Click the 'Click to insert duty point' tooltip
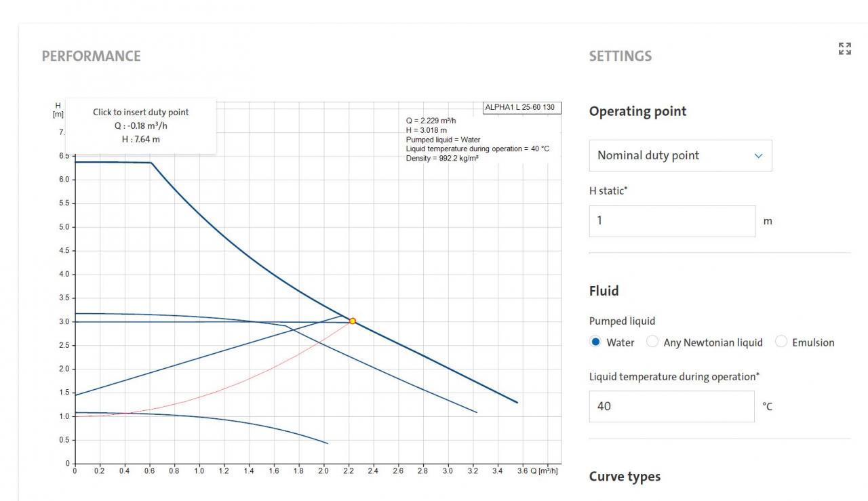Viewport: 868px width, 501px height. click(141, 125)
